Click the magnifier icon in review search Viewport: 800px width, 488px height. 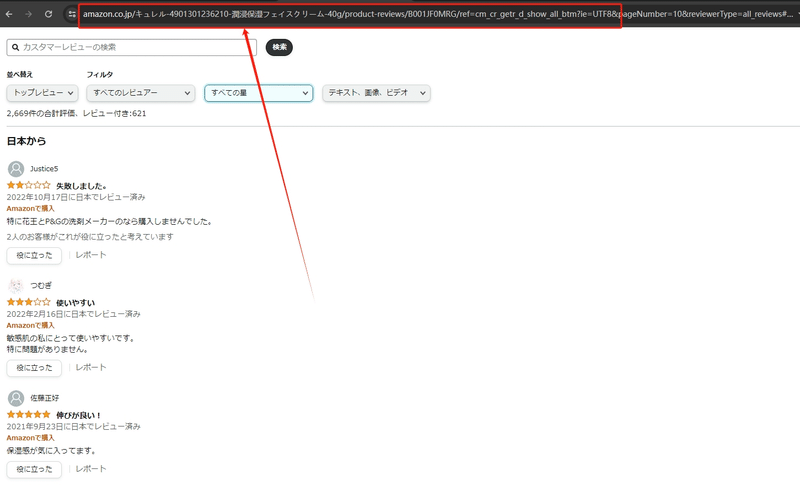point(16,47)
